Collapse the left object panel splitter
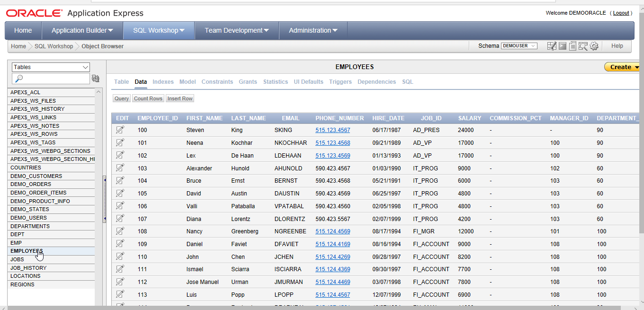This screenshot has height=310, width=644. (x=104, y=199)
